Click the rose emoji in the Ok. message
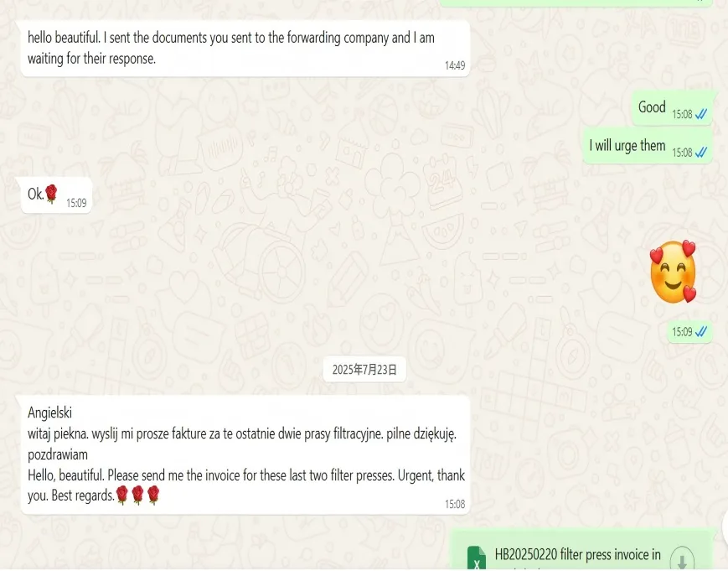The height and width of the screenshot is (571, 728). click(x=51, y=194)
